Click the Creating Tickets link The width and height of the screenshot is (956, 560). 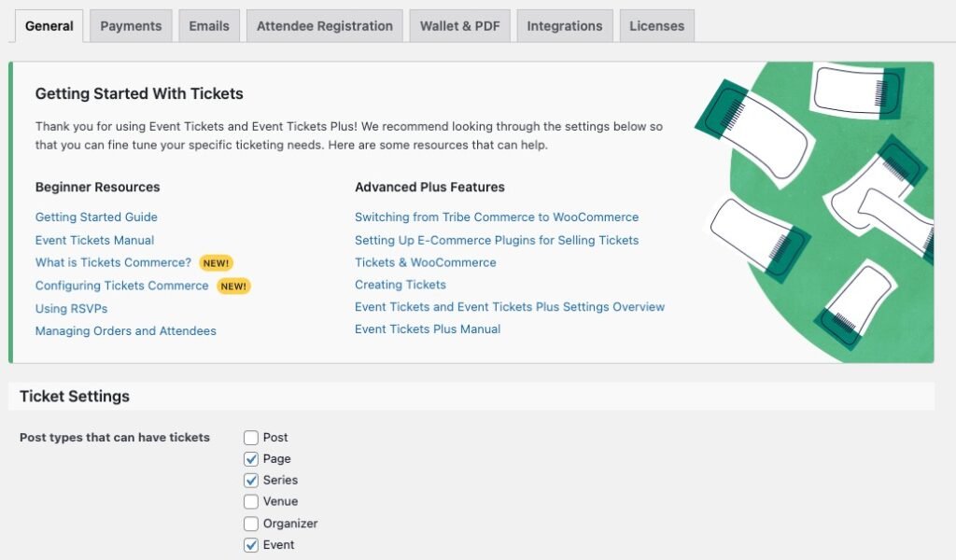click(x=401, y=285)
